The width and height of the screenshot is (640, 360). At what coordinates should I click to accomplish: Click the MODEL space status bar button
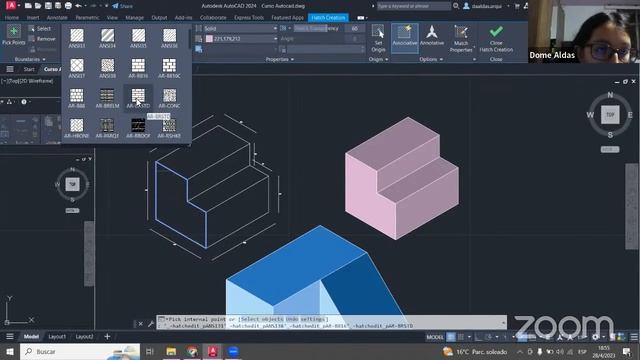coord(435,337)
